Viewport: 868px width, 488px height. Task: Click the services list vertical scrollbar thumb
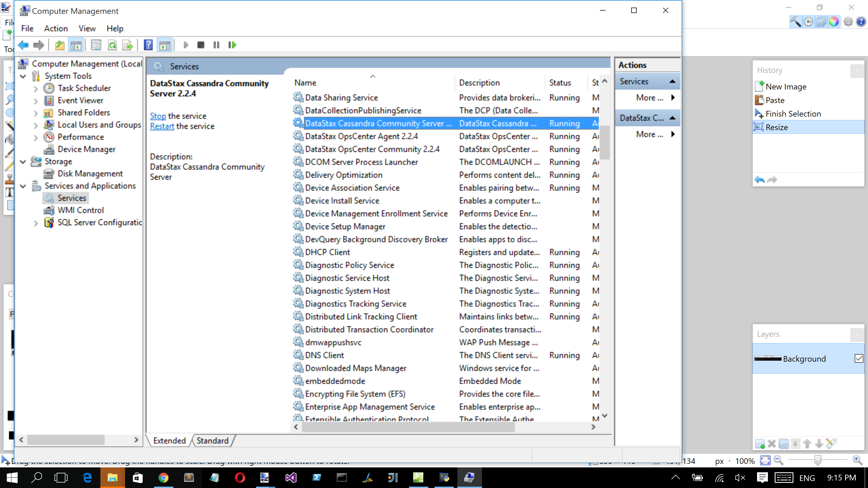point(605,142)
